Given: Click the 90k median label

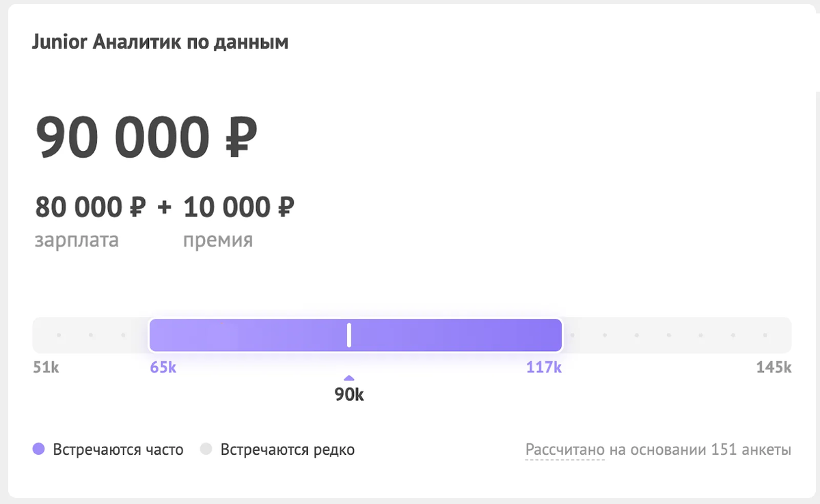Looking at the screenshot, I should coord(349,395).
